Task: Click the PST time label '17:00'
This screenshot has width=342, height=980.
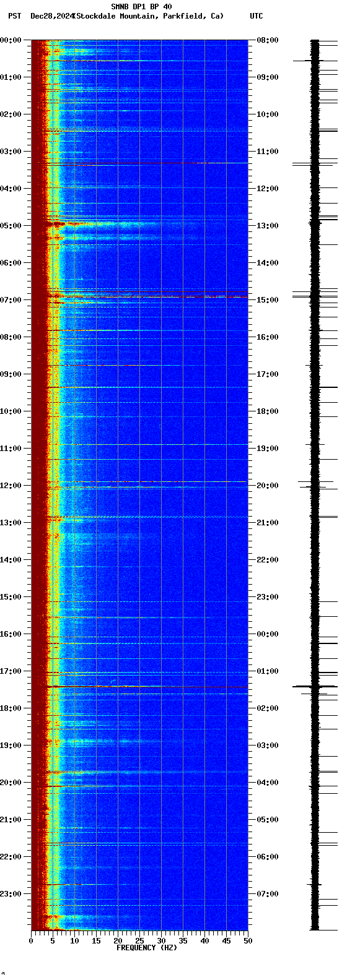Action: pyautogui.click(x=11, y=671)
